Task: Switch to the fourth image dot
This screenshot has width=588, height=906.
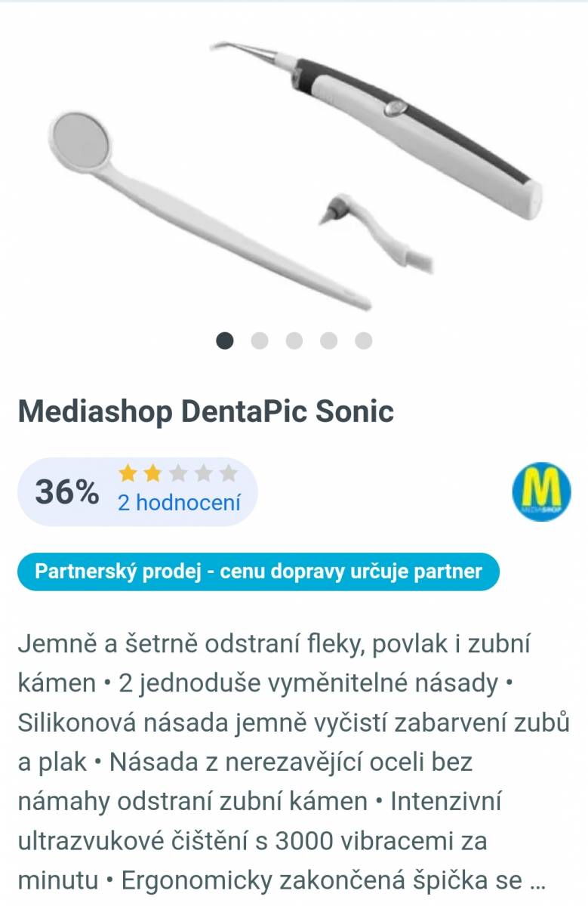Action: 329,341
